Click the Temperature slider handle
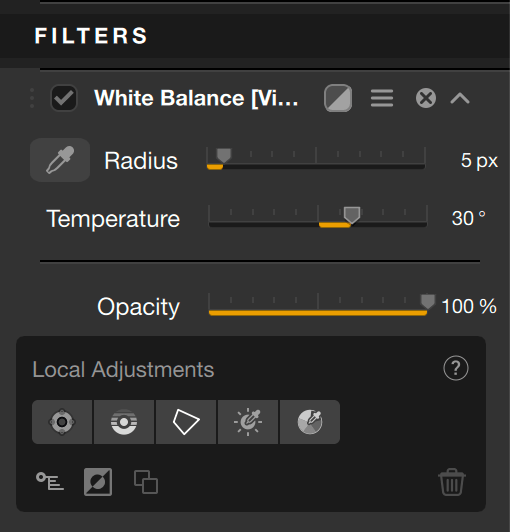This screenshot has width=510, height=532. tap(352, 215)
